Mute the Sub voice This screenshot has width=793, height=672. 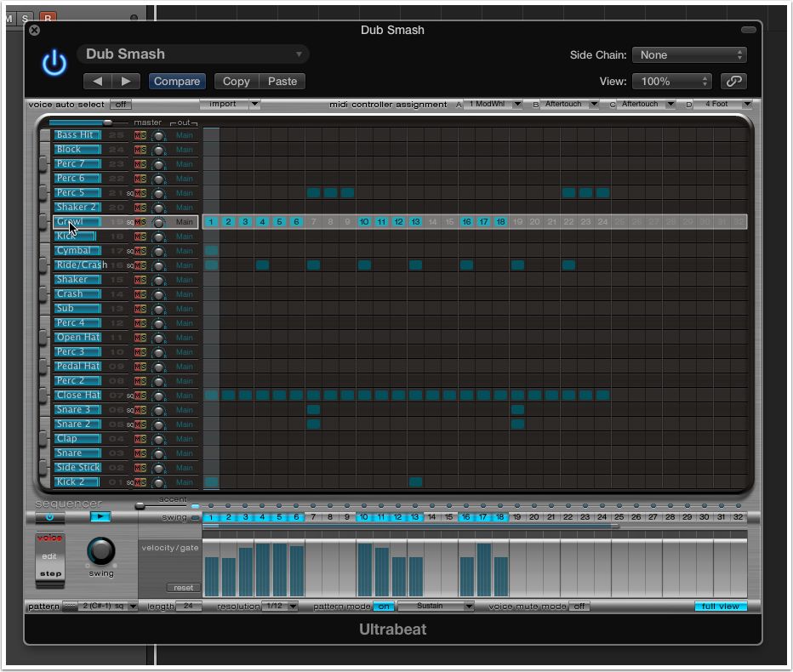tap(137, 309)
